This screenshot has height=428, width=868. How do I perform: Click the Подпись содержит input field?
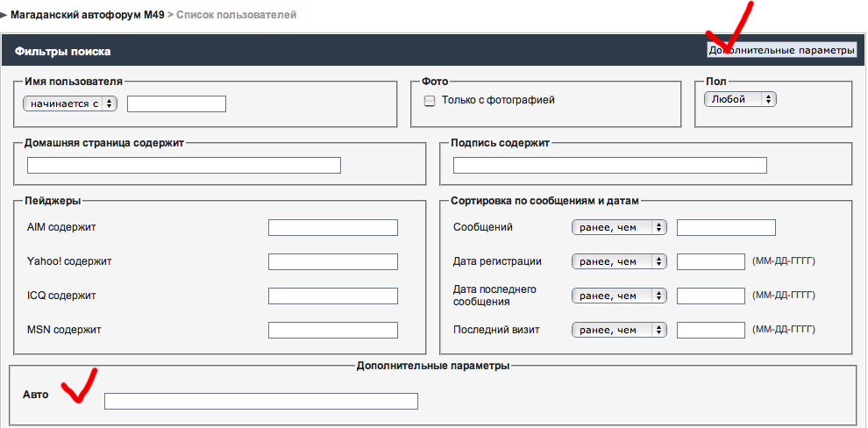click(609, 166)
